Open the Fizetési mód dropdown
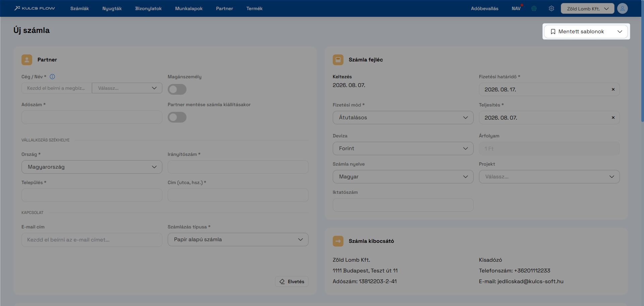Viewport: 644px width, 306px height. [403, 118]
